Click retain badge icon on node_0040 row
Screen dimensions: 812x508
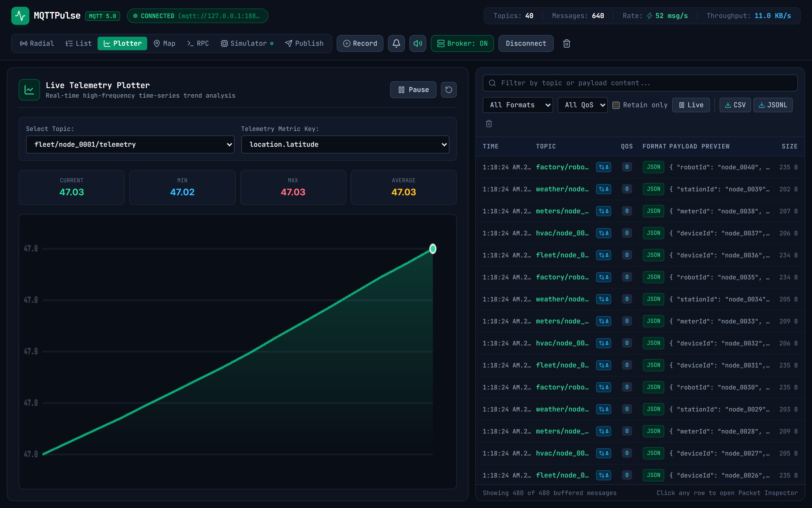603,167
